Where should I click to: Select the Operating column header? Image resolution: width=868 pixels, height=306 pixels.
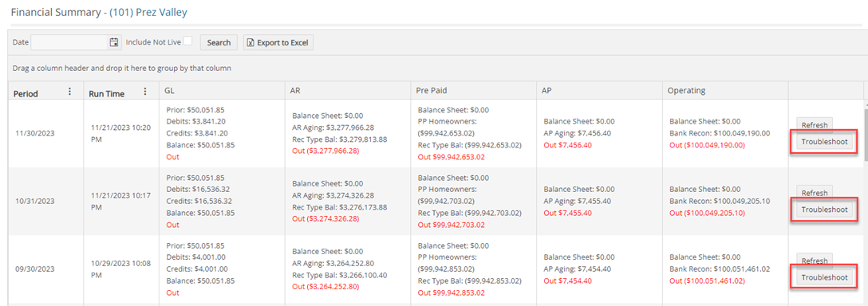[725, 91]
